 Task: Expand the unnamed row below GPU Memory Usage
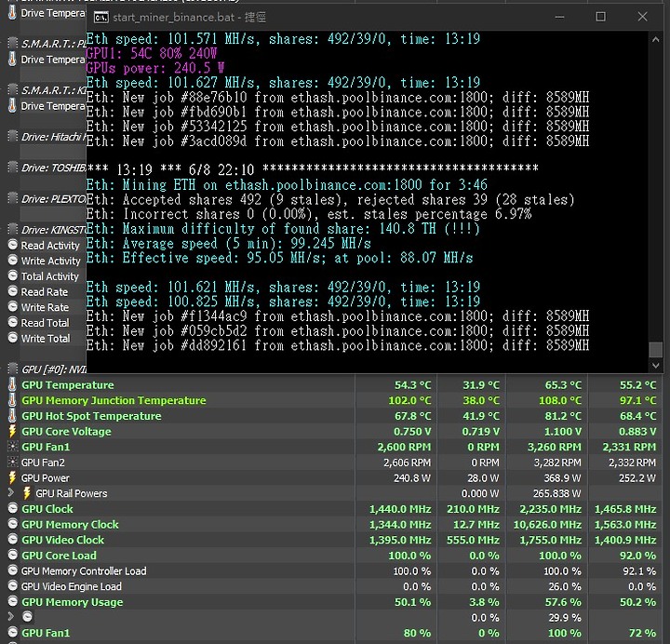[x=11, y=617]
